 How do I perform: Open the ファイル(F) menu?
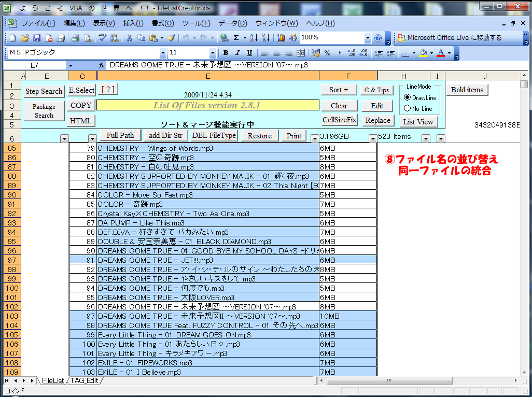pyautogui.click(x=38, y=23)
